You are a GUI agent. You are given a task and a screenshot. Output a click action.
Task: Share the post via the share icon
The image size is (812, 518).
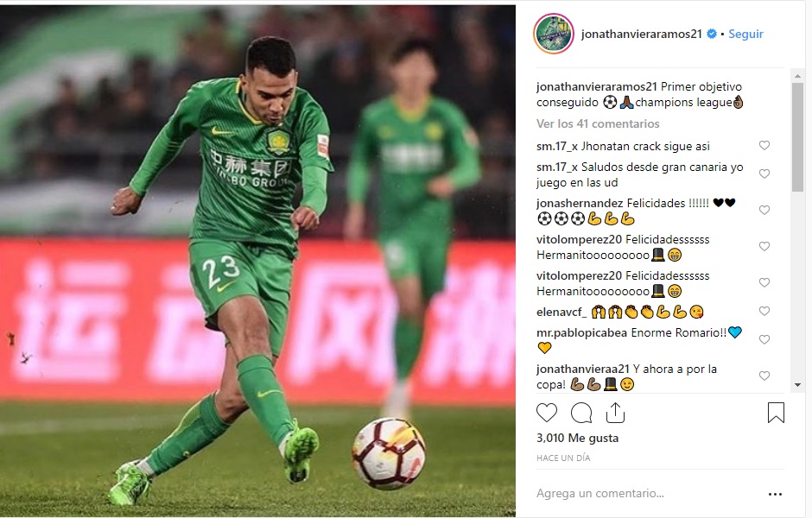[615, 413]
